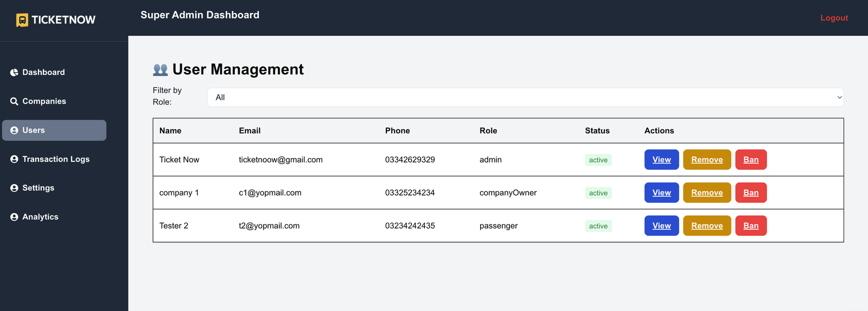Click the Dashboard pie chart icon
Screen dimensions: 868x311
tap(14, 73)
